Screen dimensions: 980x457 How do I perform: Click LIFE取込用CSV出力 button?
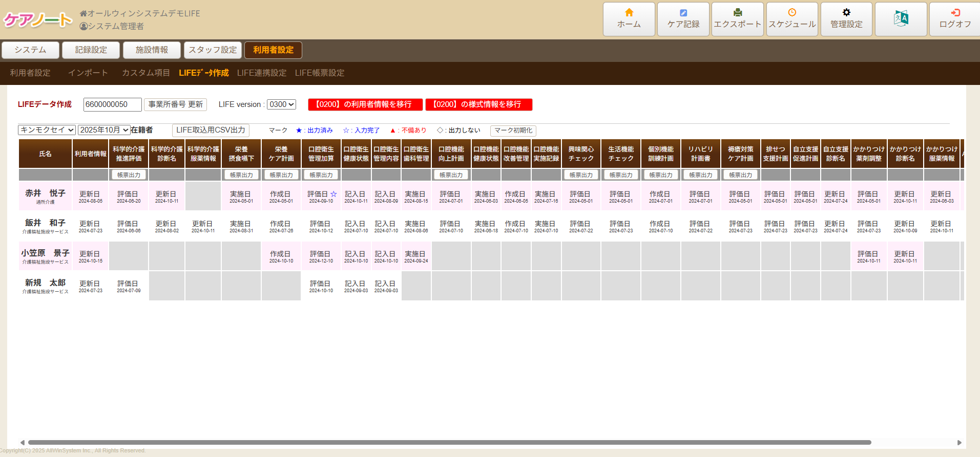pos(211,130)
